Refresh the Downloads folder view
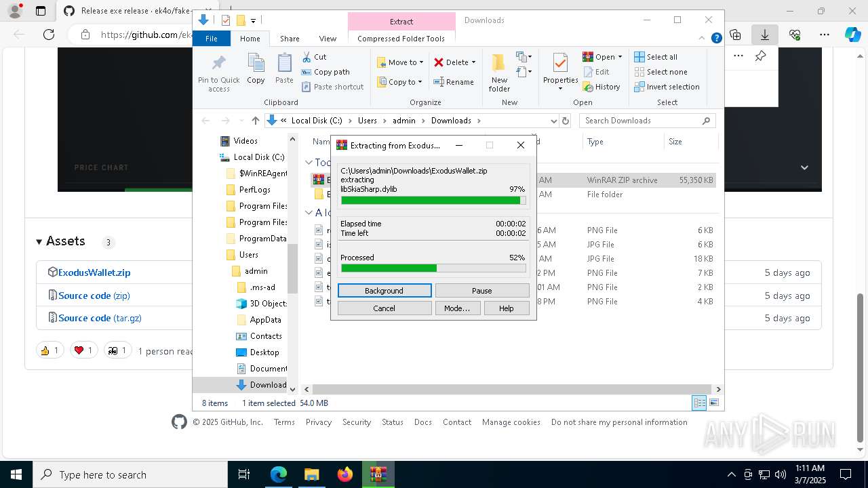This screenshot has height=488, width=868. 566,121
